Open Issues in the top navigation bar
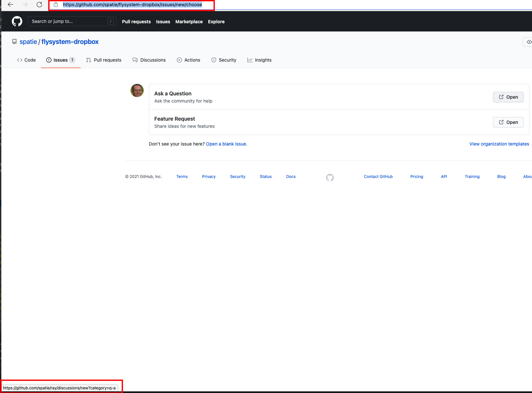This screenshot has width=532, height=393. click(163, 22)
